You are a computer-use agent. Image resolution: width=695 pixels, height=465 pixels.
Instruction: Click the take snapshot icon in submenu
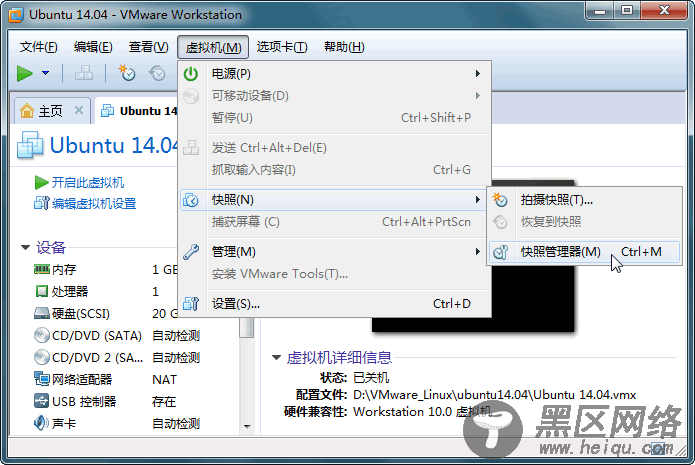click(x=500, y=200)
